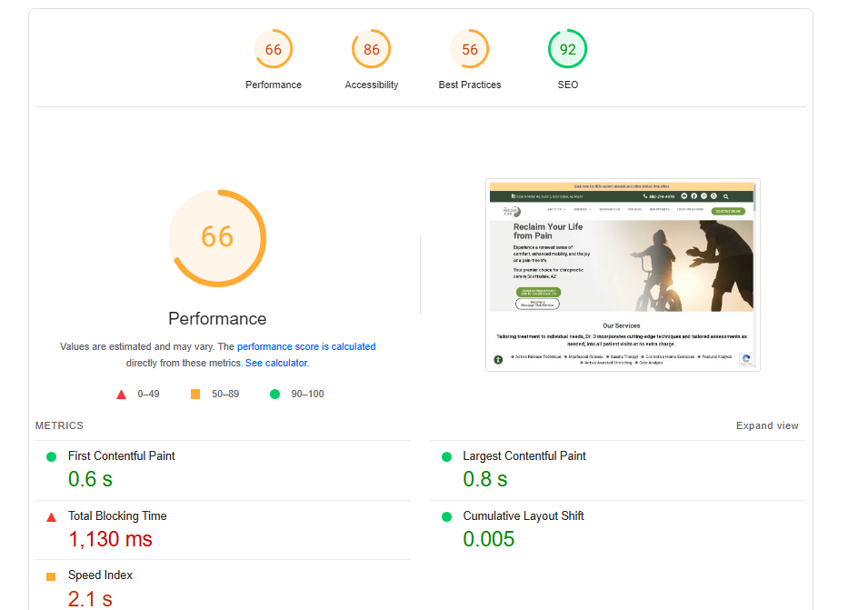868x610 pixels.
Task: Expand the Cumulative Layout Shift metric
Action: coord(524,515)
